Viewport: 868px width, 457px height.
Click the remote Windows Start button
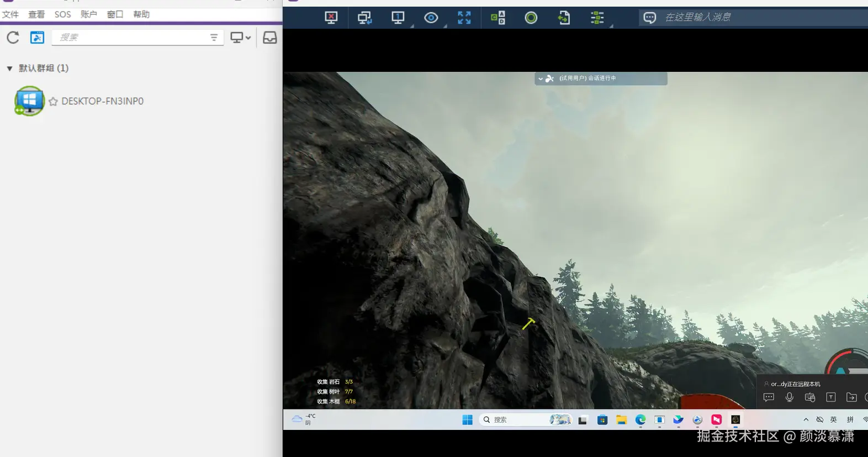coord(467,420)
